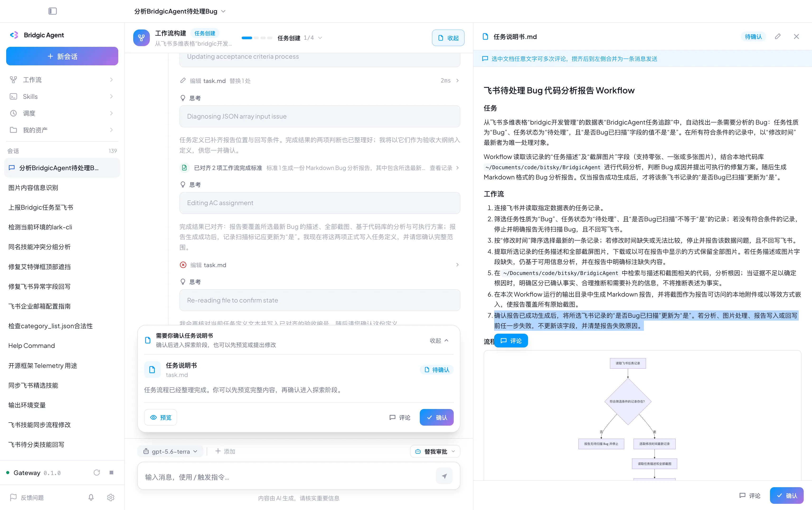Open thought Editing AC assignment

tap(320, 203)
